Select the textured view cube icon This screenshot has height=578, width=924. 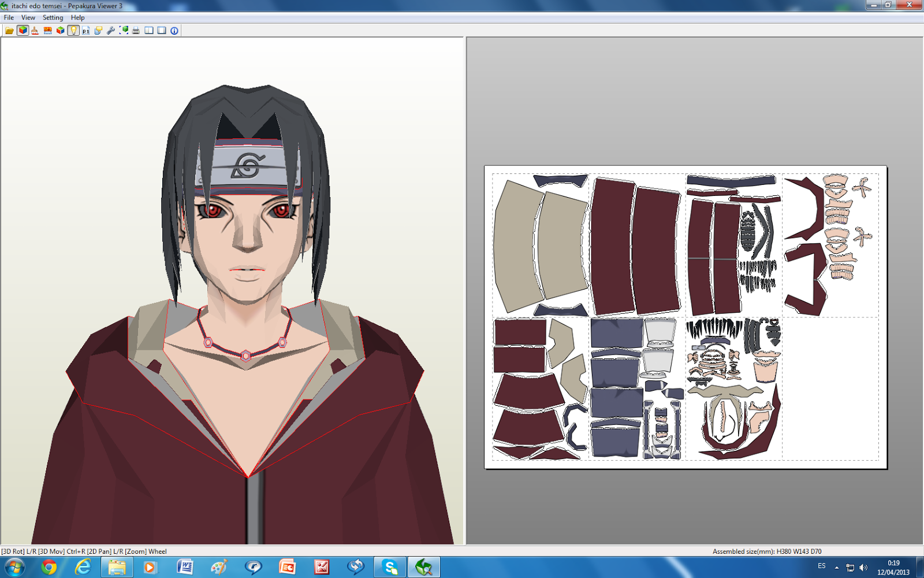(23, 31)
